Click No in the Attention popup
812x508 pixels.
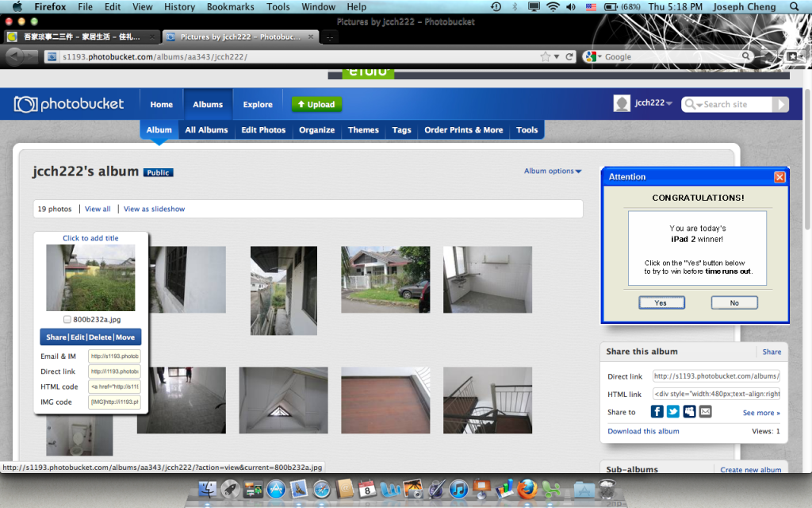[734, 302]
